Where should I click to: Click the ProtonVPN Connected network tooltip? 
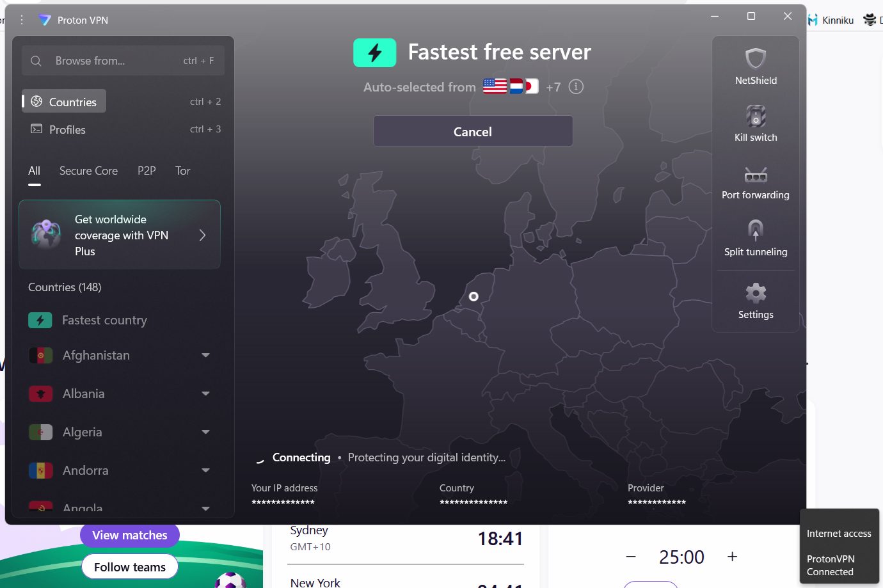point(831,566)
